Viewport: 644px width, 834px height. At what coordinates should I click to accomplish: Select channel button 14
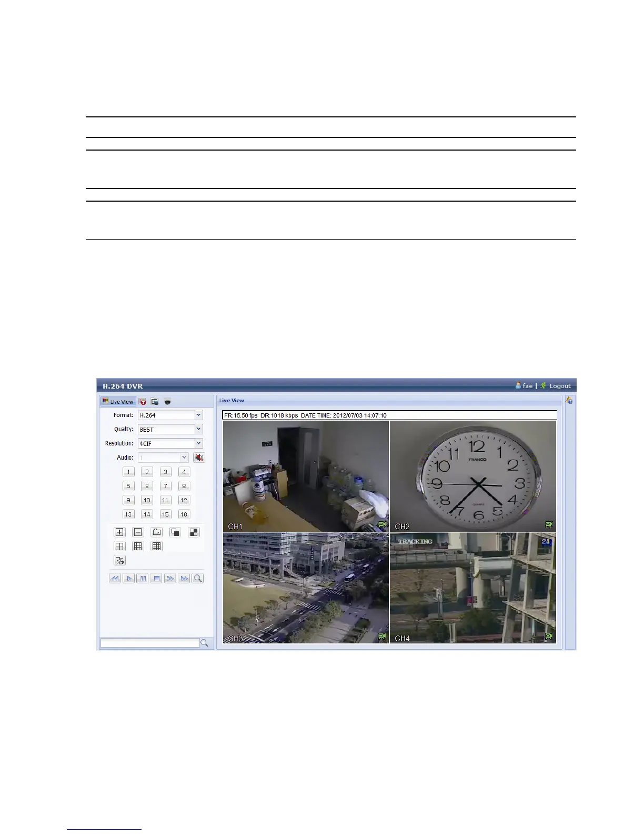[x=147, y=514]
